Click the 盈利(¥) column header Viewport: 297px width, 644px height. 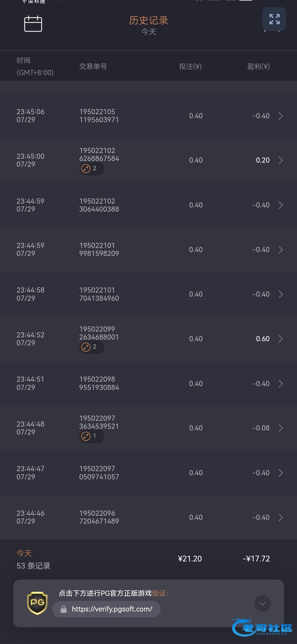coord(258,66)
